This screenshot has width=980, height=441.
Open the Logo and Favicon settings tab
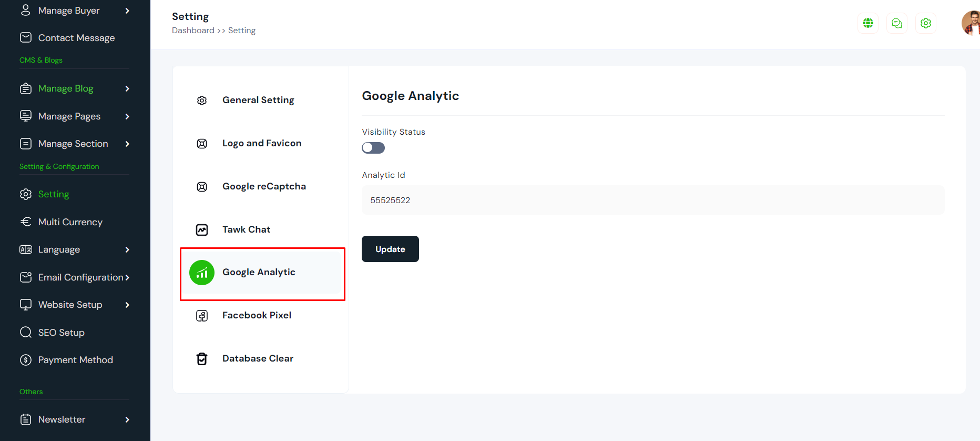(261, 143)
